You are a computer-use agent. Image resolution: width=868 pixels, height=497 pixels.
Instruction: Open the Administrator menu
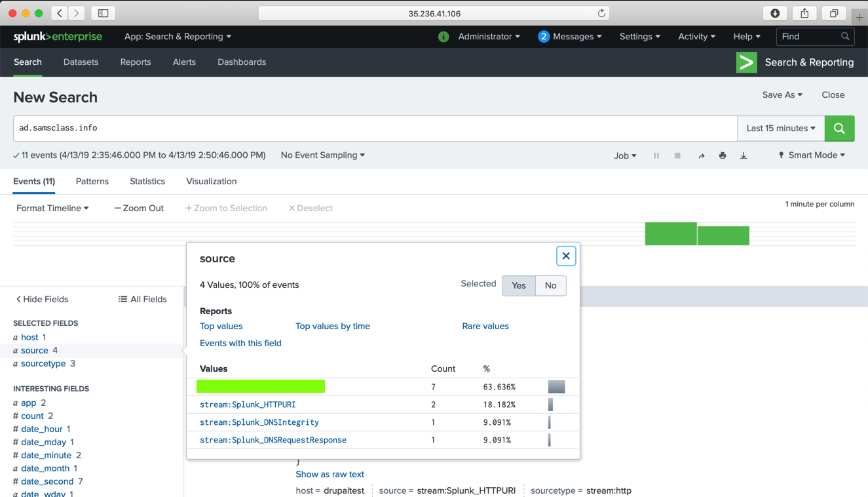pyautogui.click(x=489, y=37)
